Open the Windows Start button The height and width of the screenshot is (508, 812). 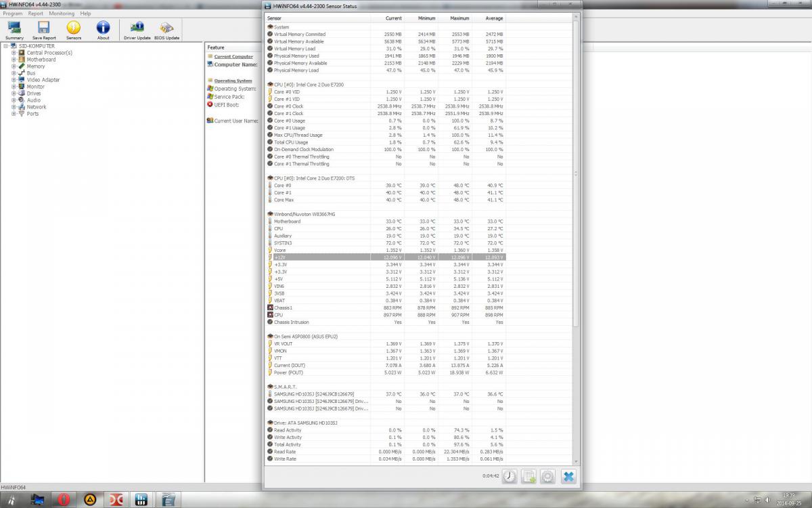coord(11,500)
